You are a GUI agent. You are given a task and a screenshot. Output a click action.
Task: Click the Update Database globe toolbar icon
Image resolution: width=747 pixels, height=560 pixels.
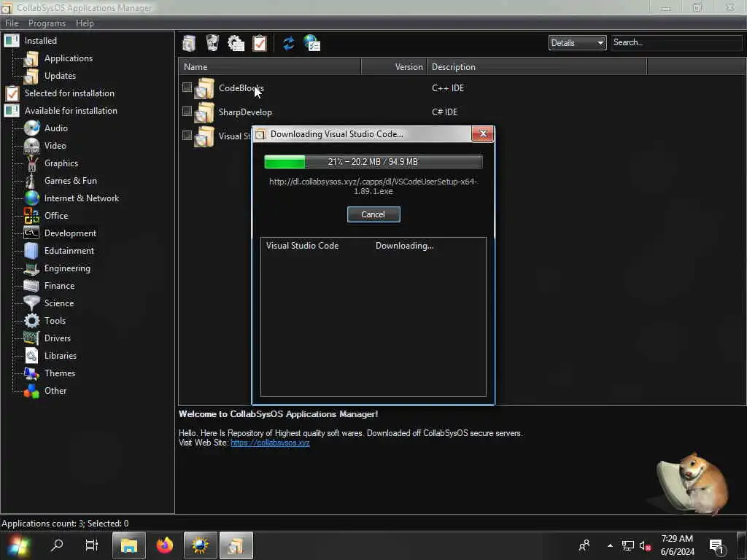click(x=312, y=43)
